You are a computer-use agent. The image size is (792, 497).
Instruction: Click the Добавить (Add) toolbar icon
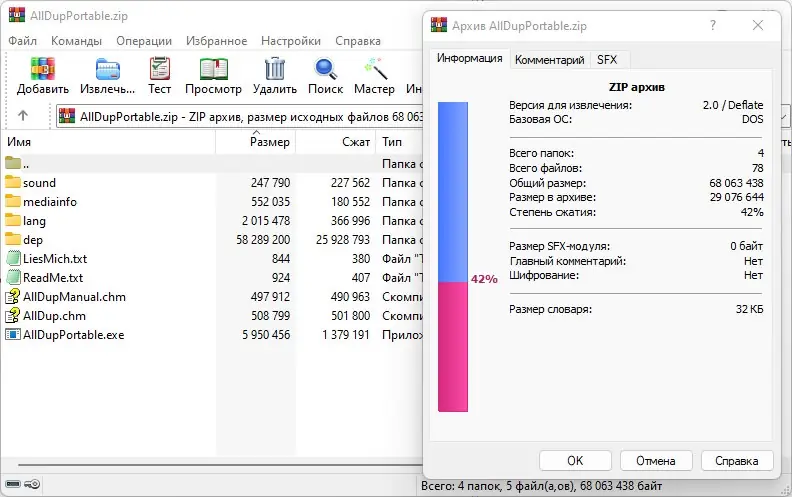pos(42,69)
